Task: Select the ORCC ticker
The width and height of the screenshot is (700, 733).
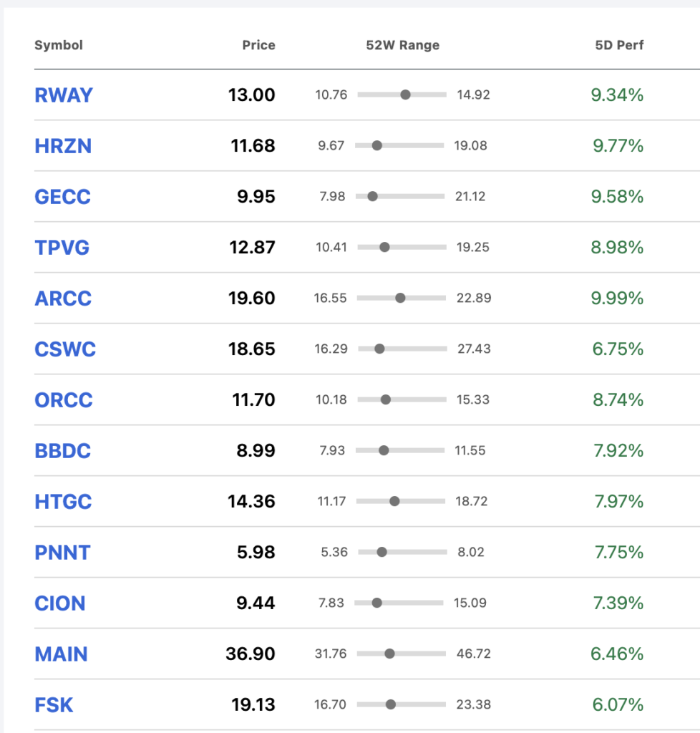Action: click(x=64, y=399)
